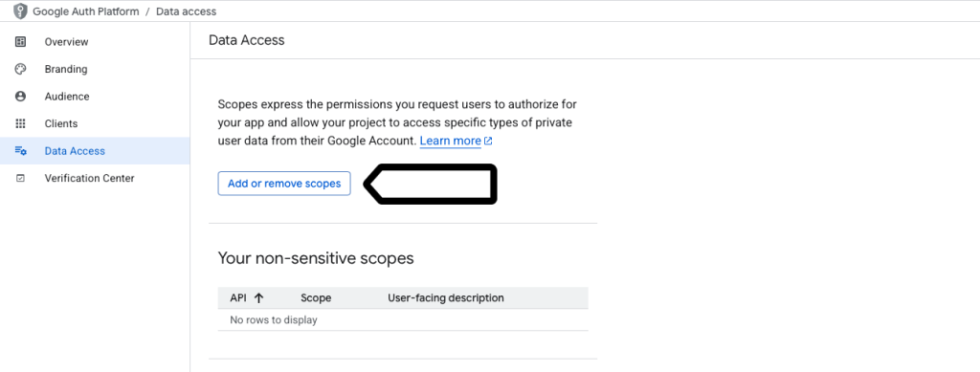The image size is (980, 372).
Task: Click the Overview dashboard icon
Action: (x=21, y=42)
